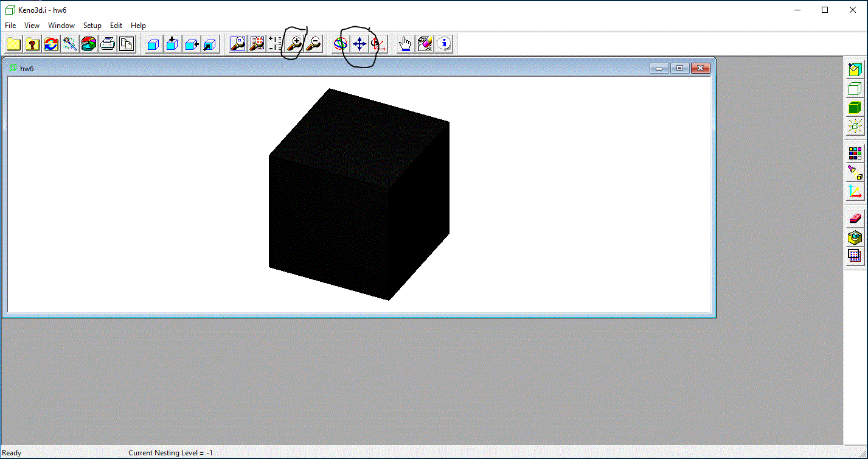Click the red and blue refresh arrows icon
This screenshot has width=868, height=459.
point(51,44)
